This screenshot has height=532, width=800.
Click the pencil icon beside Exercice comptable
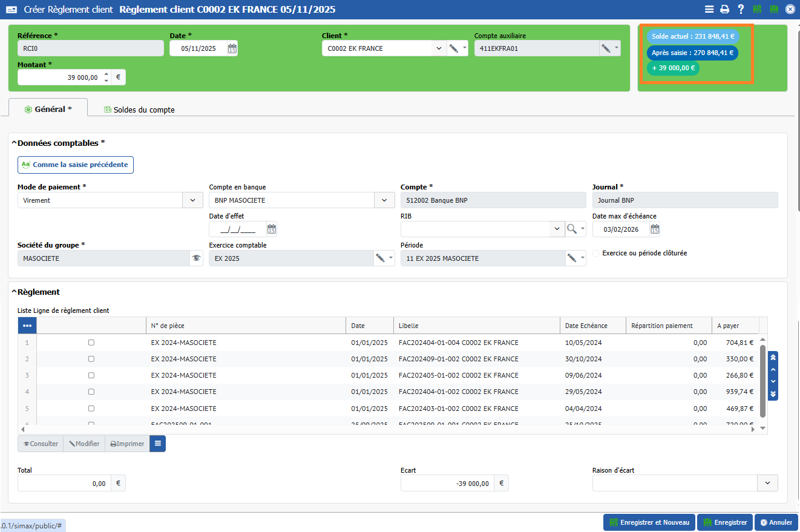tap(380, 258)
